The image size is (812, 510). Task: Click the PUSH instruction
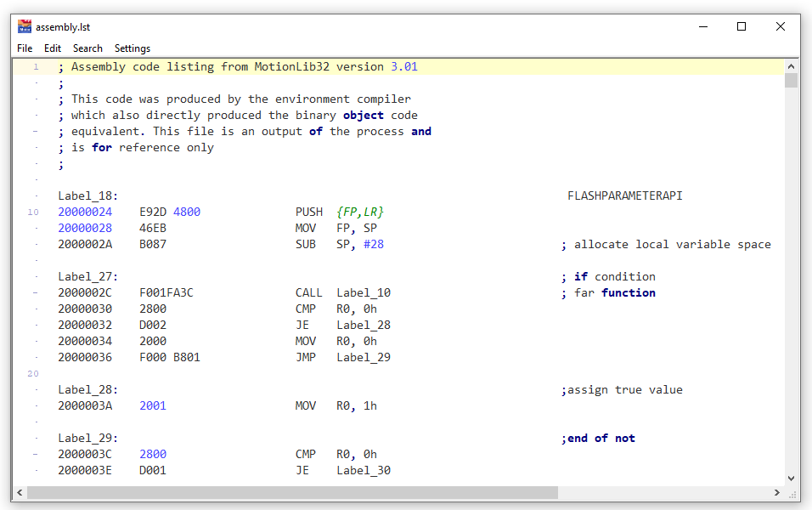pos(309,212)
